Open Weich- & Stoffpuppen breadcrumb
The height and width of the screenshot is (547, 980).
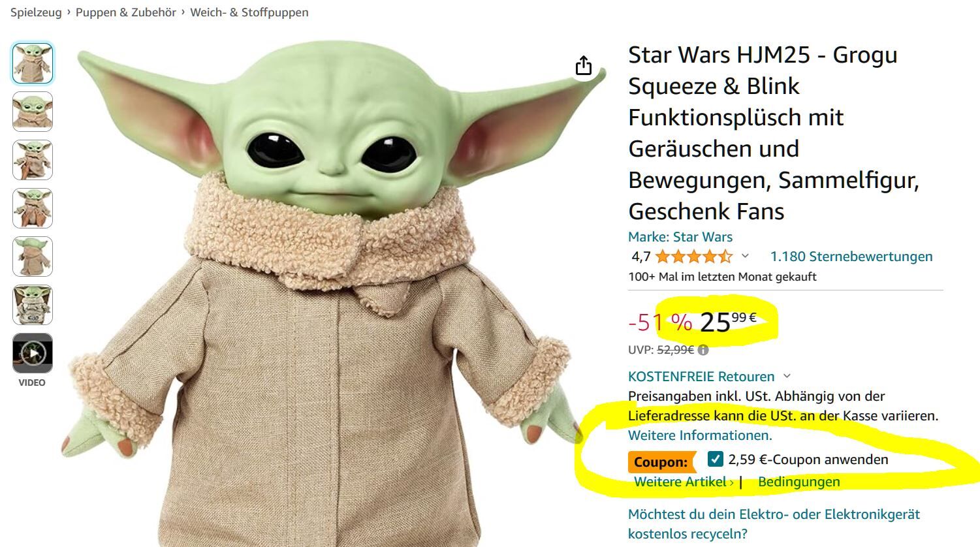(x=249, y=12)
